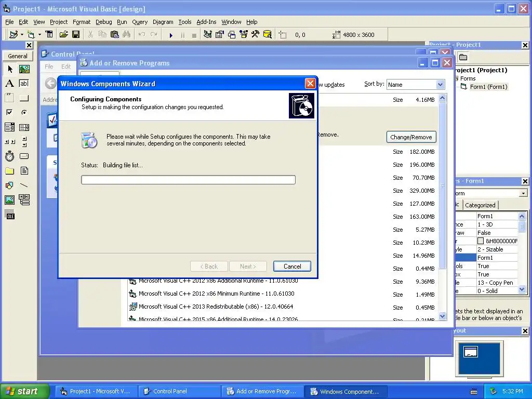Click the Properties grid scroll-up arrow
The height and width of the screenshot is (399, 532).
(522, 216)
